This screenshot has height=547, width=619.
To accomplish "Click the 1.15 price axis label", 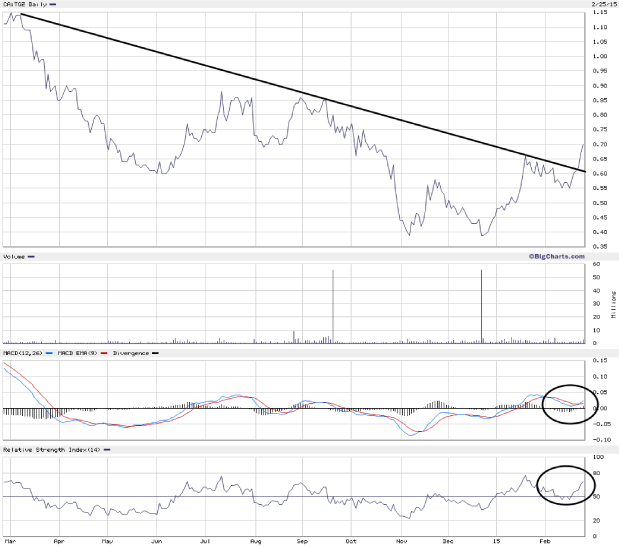I will coord(600,13).
